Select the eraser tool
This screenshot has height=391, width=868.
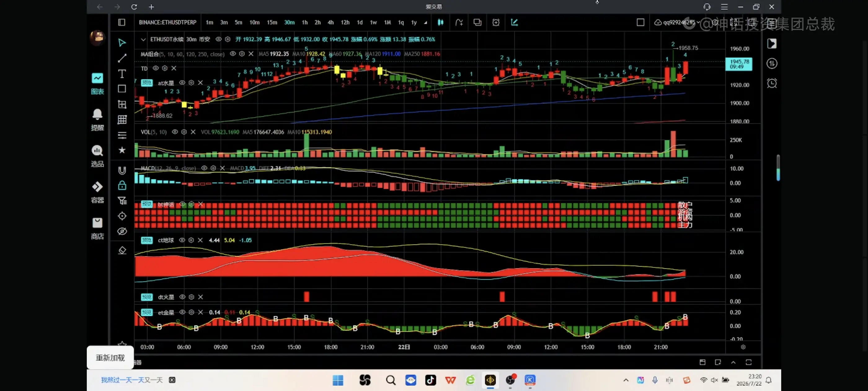(122, 250)
